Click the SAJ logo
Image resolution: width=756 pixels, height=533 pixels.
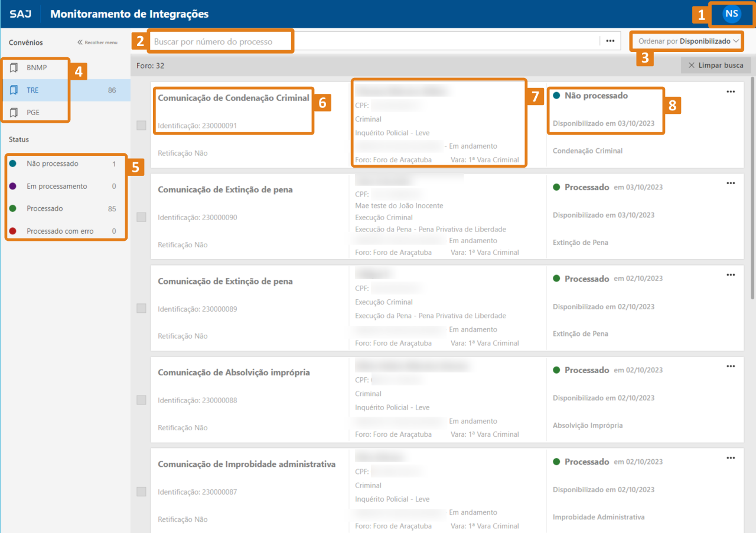coord(21,14)
